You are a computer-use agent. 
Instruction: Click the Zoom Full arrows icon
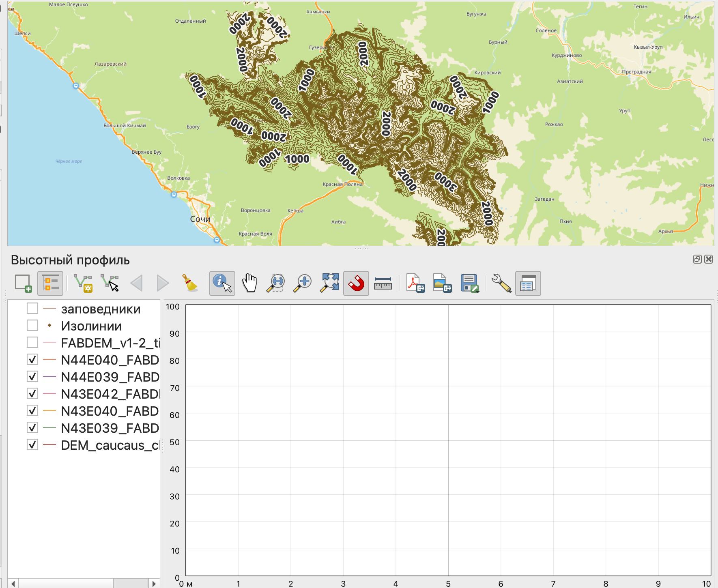pos(330,283)
